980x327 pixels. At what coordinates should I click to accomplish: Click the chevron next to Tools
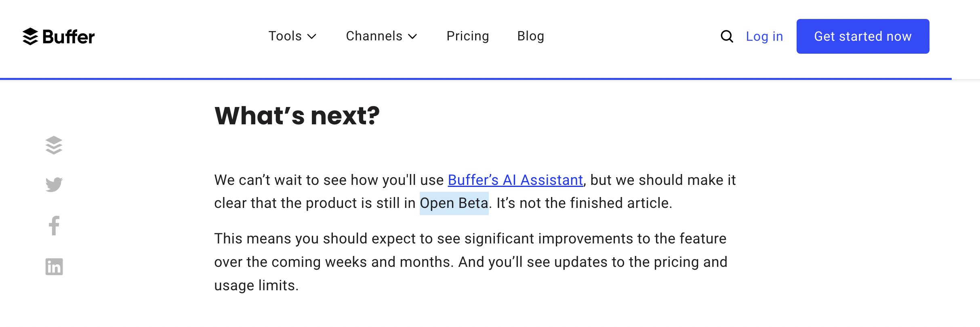click(x=312, y=37)
